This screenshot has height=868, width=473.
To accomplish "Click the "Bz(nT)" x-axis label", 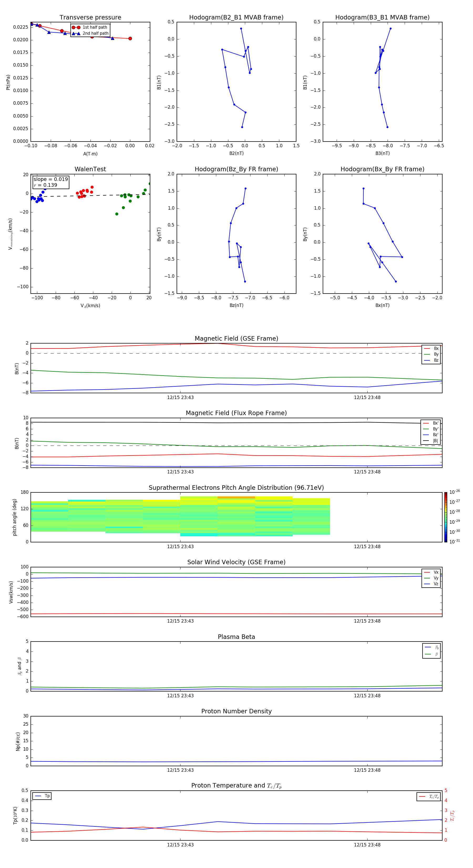I will (236, 306).
